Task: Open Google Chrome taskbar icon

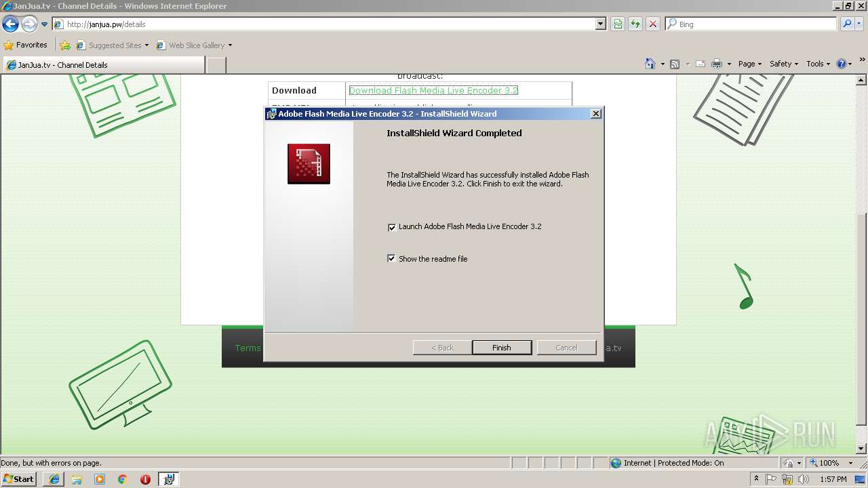Action: click(122, 479)
